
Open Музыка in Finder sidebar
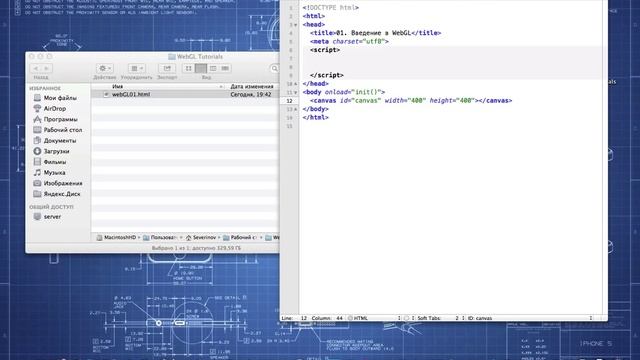pyautogui.click(x=54, y=173)
